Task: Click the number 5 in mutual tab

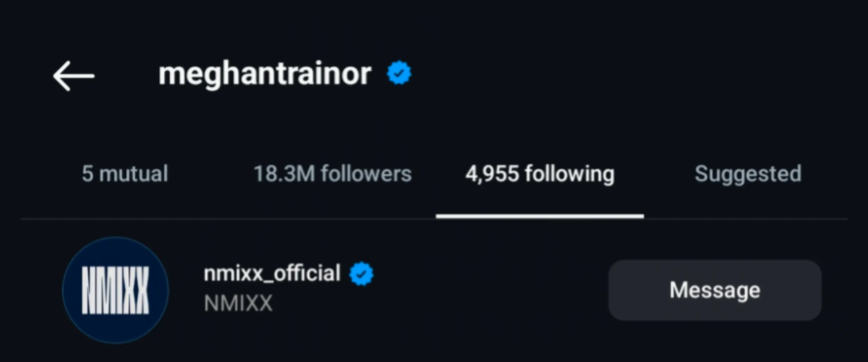Action: tap(87, 174)
